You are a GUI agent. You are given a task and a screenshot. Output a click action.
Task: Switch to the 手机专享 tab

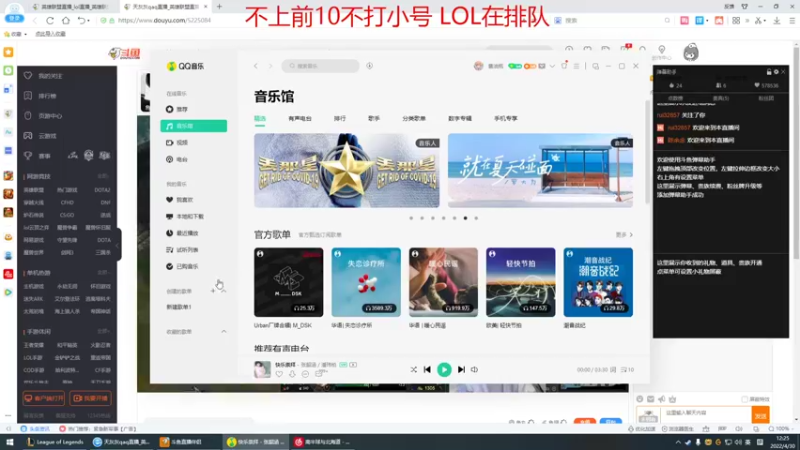coord(506,118)
